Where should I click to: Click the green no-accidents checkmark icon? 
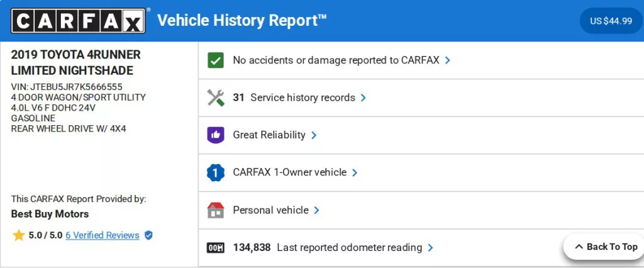(x=216, y=60)
